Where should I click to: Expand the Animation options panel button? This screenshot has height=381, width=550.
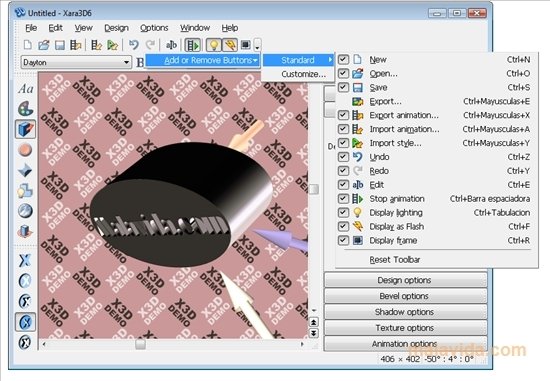pyautogui.click(x=405, y=343)
